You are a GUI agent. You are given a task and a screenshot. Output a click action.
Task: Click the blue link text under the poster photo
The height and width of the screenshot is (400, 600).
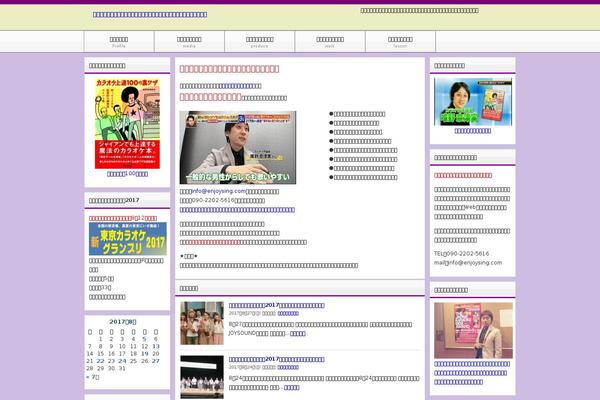click(472, 373)
